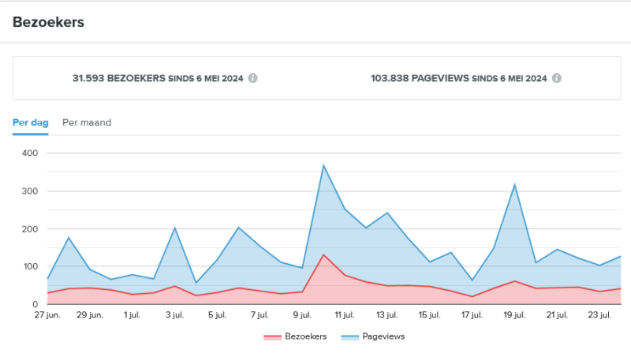Click info icon next to Bezoekers total
This screenshot has height=364, width=631.
pyautogui.click(x=252, y=78)
